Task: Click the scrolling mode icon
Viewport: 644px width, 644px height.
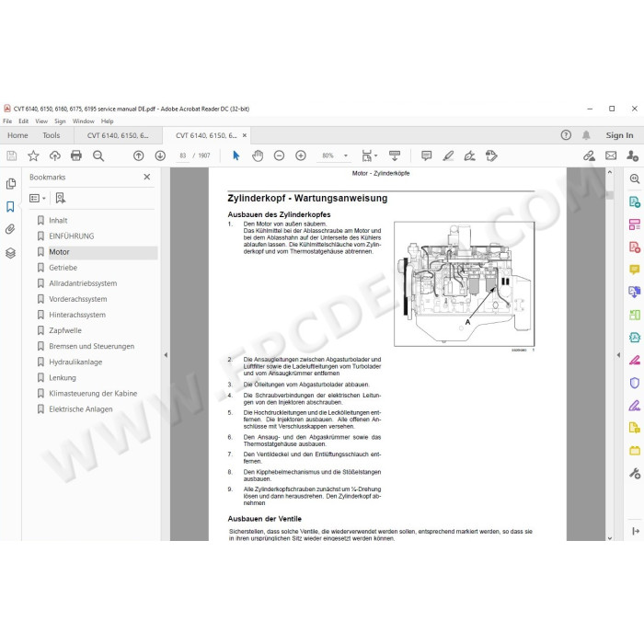Action: click(395, 155)
